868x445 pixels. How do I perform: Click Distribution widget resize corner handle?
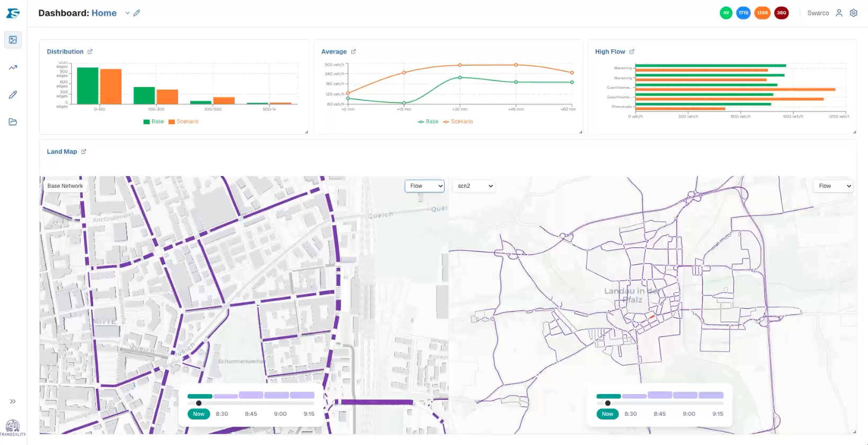pyautogui.click(x=306, y=132)
